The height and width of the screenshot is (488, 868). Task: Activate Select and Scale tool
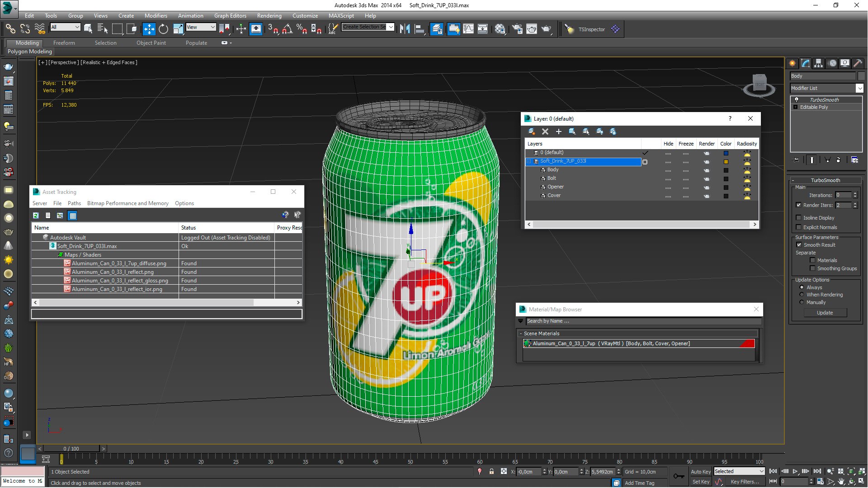178,29
